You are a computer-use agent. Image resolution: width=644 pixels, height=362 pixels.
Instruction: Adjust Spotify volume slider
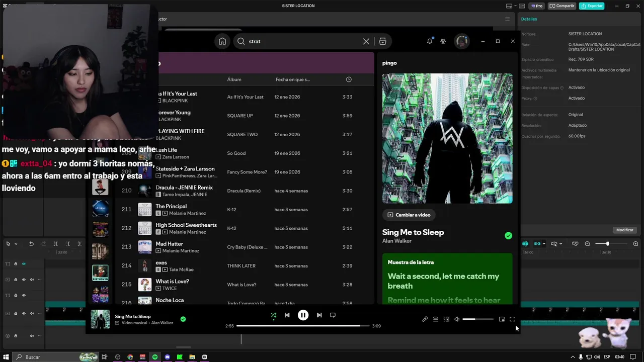click(x=477, y=319)
